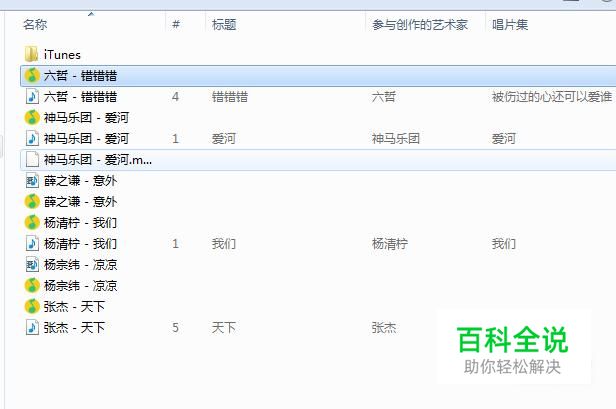The width and height of the screenshot is (616, 409).
Task: Click the music-note file icon of 六哲 - 错错错
Action: 32,96
